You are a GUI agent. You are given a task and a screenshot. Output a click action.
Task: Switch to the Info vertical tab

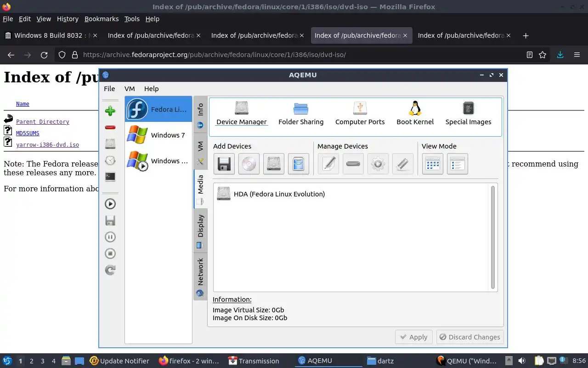(x=200, y=115)
